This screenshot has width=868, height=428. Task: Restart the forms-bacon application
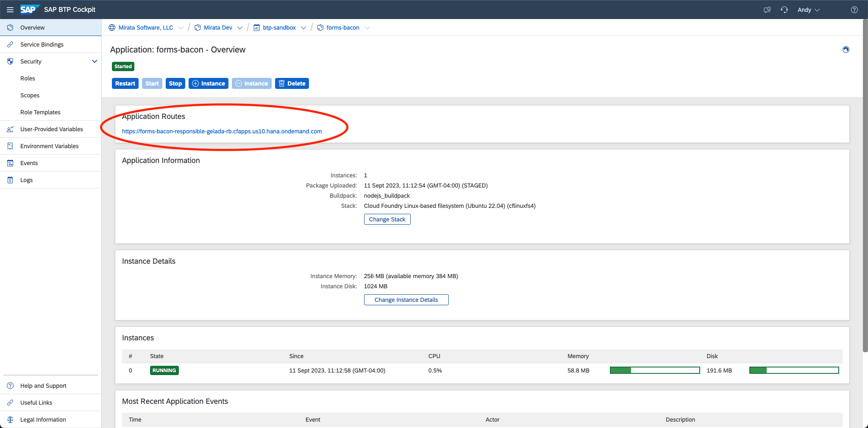(125, 83)
